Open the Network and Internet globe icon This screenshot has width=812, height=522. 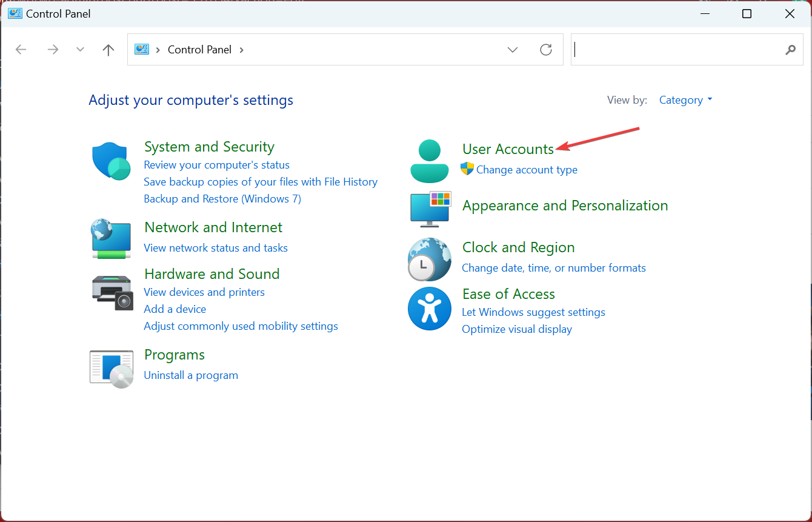pos(111,239)
